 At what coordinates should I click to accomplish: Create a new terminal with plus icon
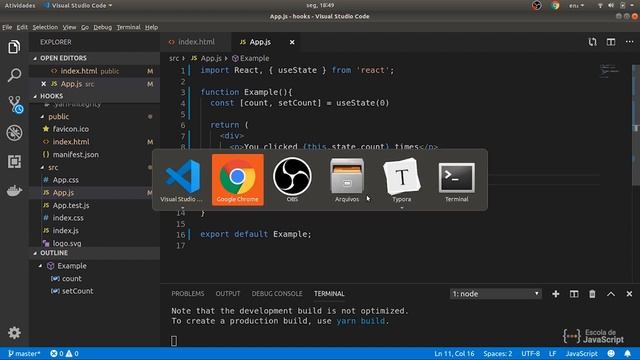[x=556, y=294]
